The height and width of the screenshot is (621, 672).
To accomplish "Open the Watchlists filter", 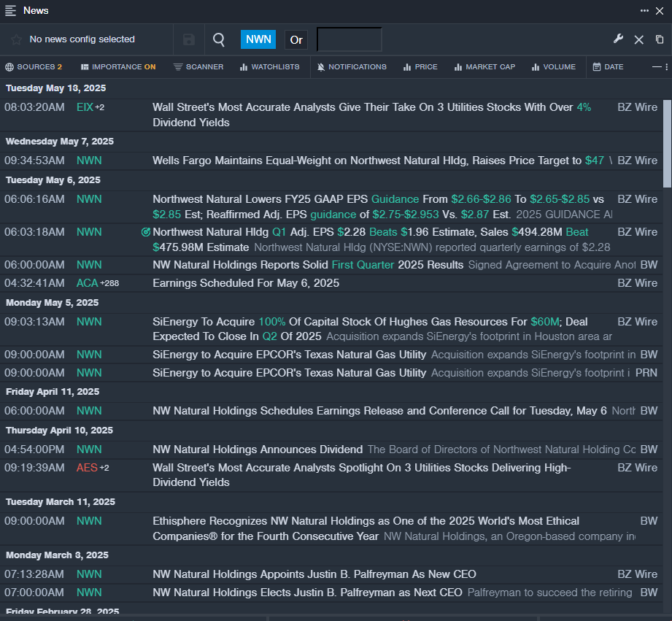I will (269, 67).
